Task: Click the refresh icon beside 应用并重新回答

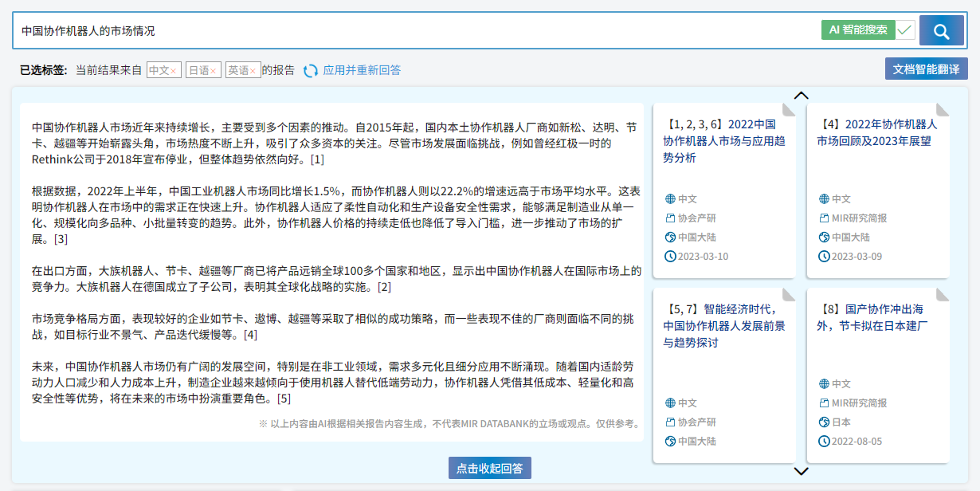Action: click(x=311, y=71)
